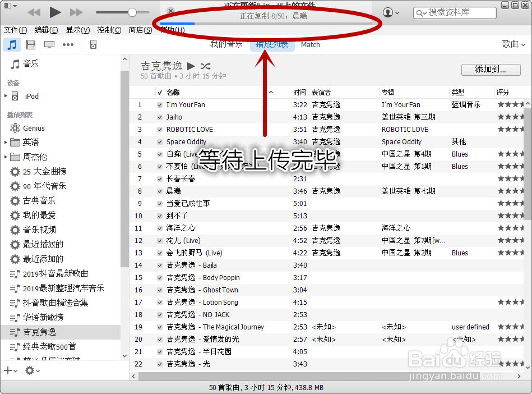532x394 pixels.
Task: Open the 歌曲 view dropdown
Action: [x=514, y=44]
